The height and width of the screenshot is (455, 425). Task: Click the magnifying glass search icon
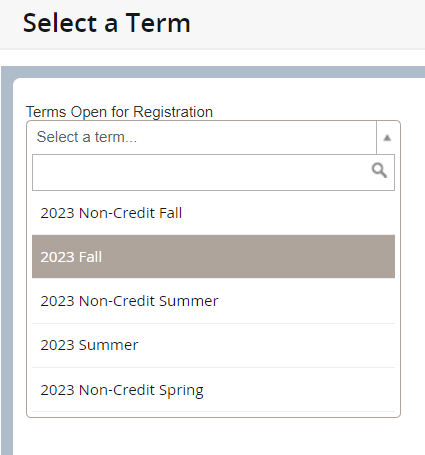tap(379, 170)
